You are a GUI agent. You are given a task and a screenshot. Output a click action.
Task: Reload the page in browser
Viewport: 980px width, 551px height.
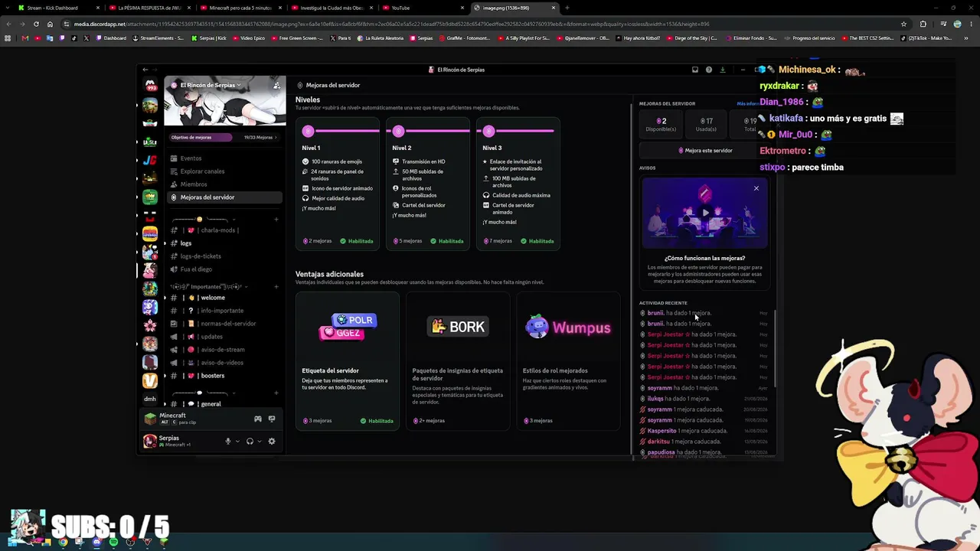click(36, 24)
